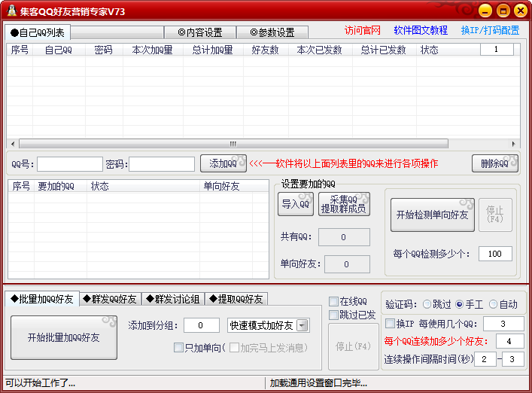Focus the 密码 input field

click(x=162, y=164)
